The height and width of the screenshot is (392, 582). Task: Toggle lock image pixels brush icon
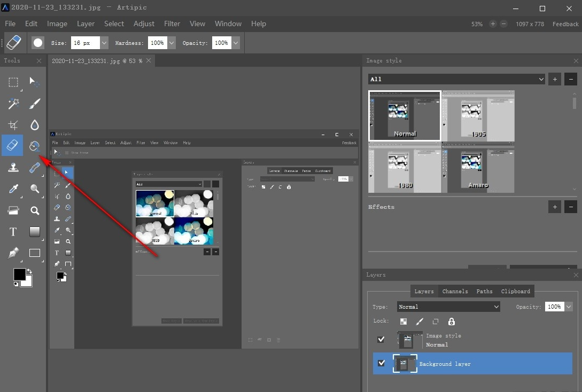pyautogui.click(x=420, y=322)
